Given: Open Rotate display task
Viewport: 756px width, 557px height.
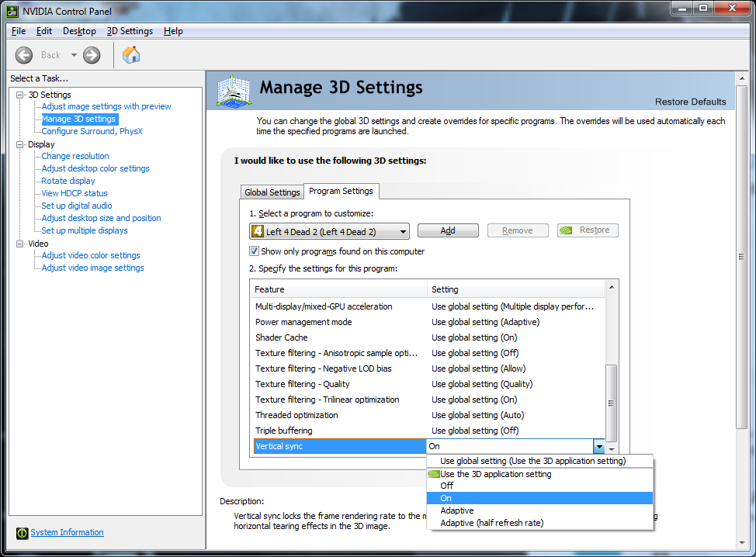Looking at the screenshot, I should tap(68, 182).
